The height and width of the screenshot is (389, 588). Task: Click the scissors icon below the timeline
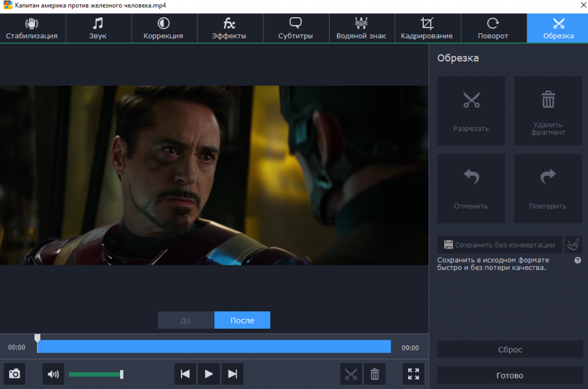pos(351,374)
